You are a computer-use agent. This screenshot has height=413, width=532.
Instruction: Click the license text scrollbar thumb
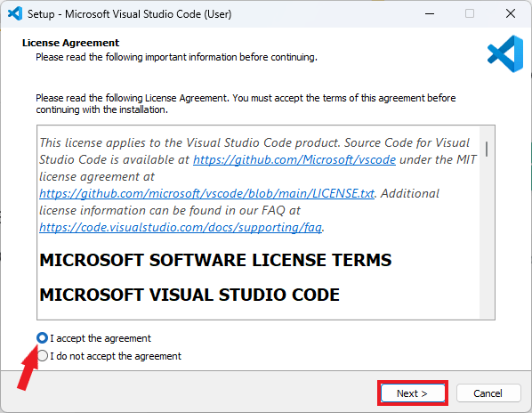coord(487,149)
